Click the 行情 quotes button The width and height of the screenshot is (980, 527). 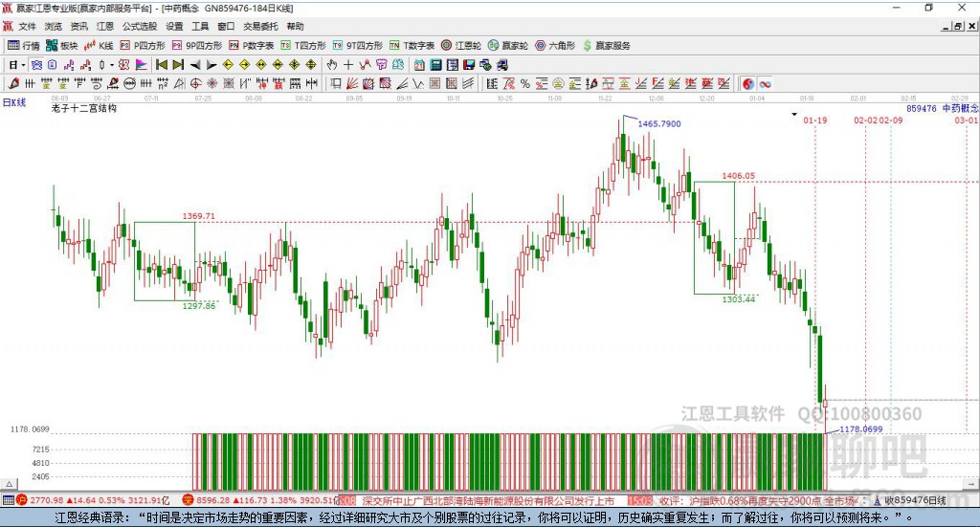pyautogui.click(x=24, y=45)
